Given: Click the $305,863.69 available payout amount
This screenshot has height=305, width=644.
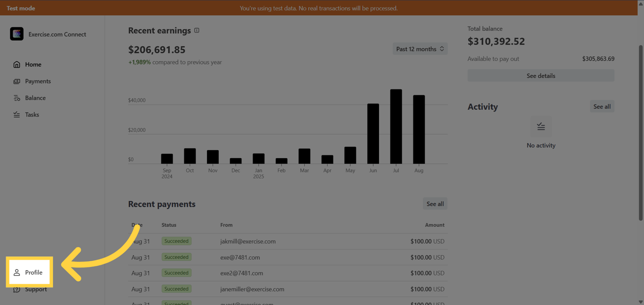Looking at the screenshot, I should point(598,59).
